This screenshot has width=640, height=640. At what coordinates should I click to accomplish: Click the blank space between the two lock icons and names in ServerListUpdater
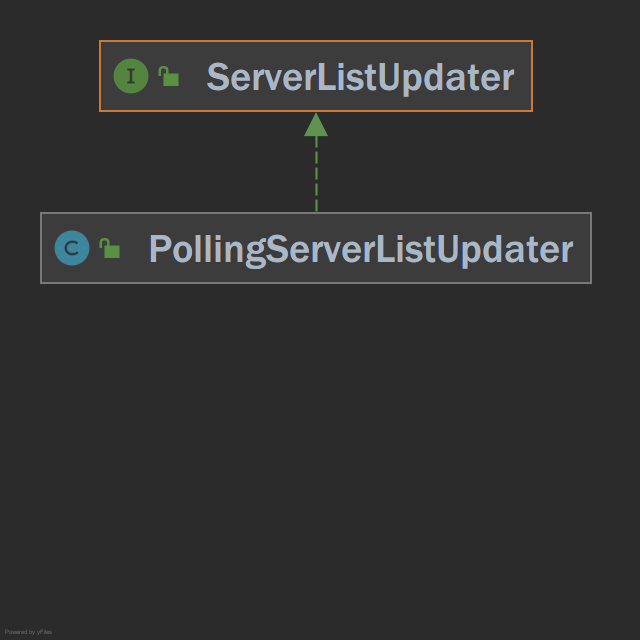click(x=193, y=76)
